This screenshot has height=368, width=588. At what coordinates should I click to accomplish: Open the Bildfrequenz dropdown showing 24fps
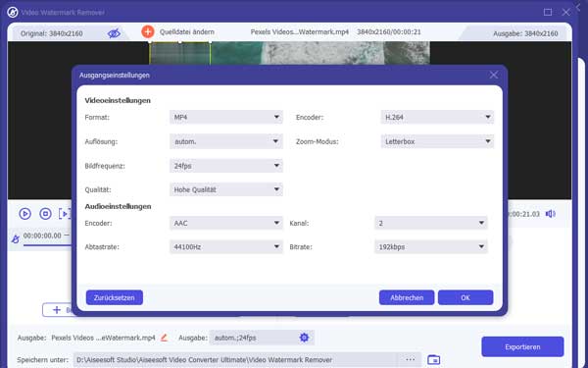click(226, 166)
